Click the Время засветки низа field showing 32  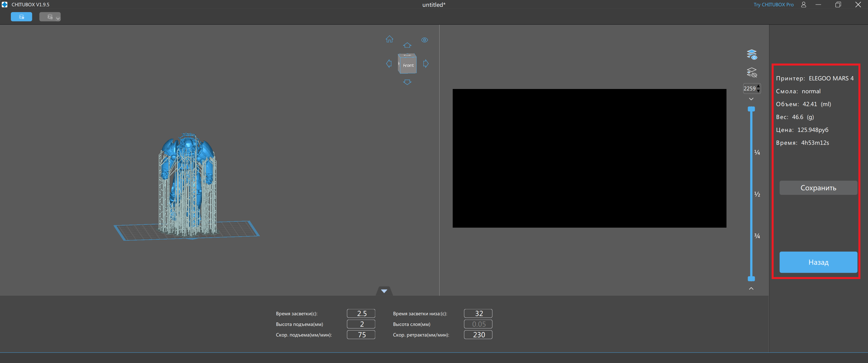click(x=478, y=314)
